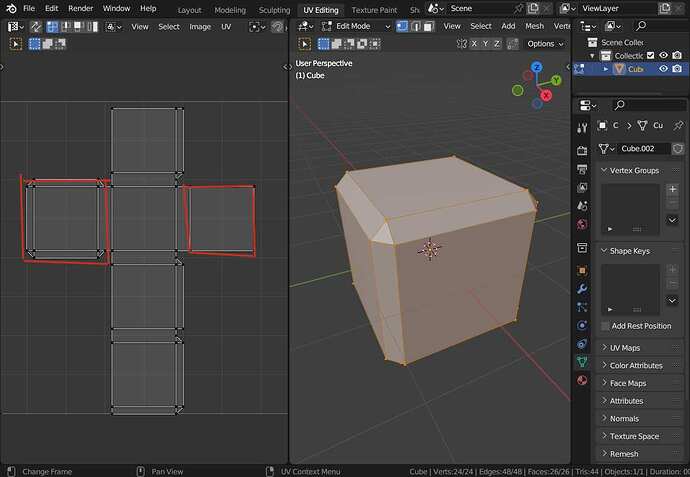Toggle Collection render camera icon

[x=677, y=55]
